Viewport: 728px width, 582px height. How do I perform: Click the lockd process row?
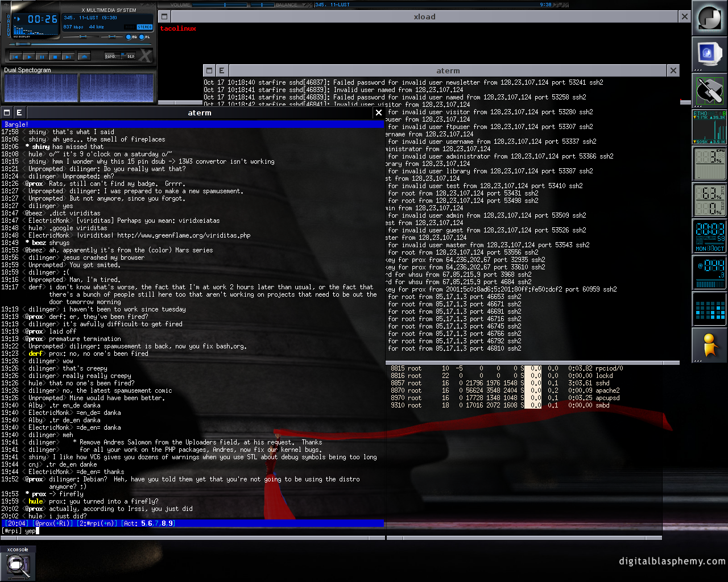[x=502, y=376]
